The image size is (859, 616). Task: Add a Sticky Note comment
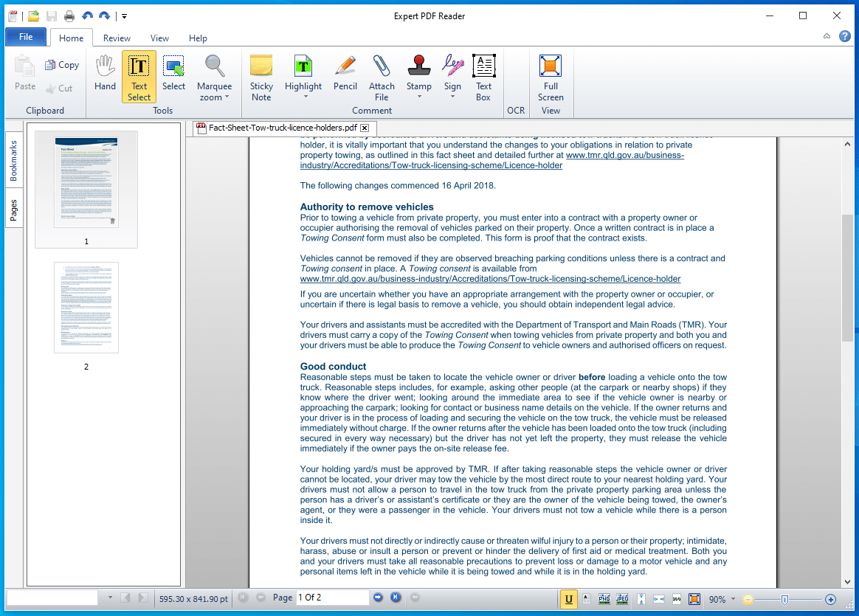tap(261, 77)
